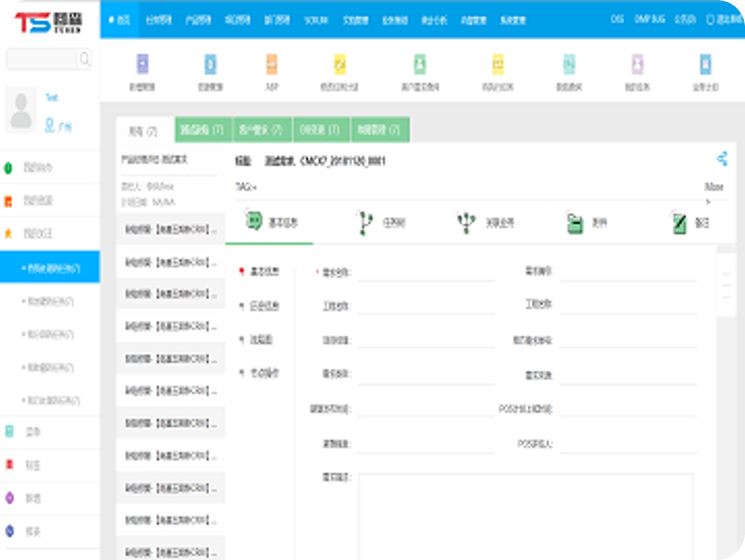Image resolution: width=745 pixels, height=560 pixels.
Task: Click the blue share icon beside title
Action: pos(721,159)
